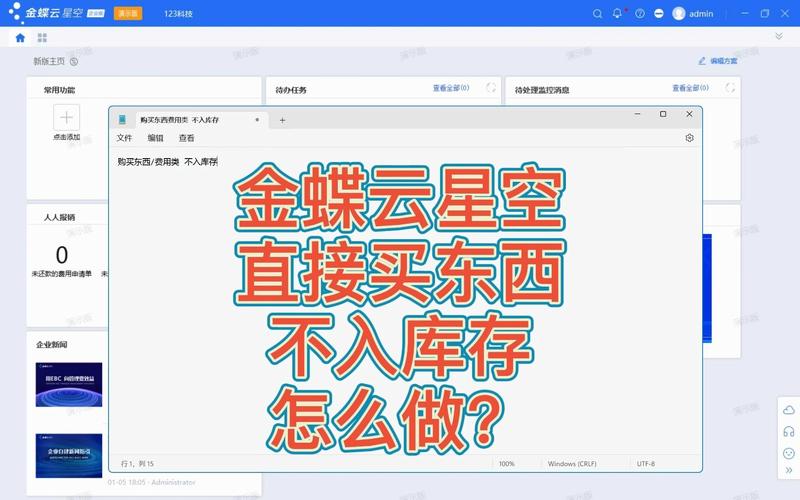Open the notification bell
800x500 pixels.
(x=617, y=13)
